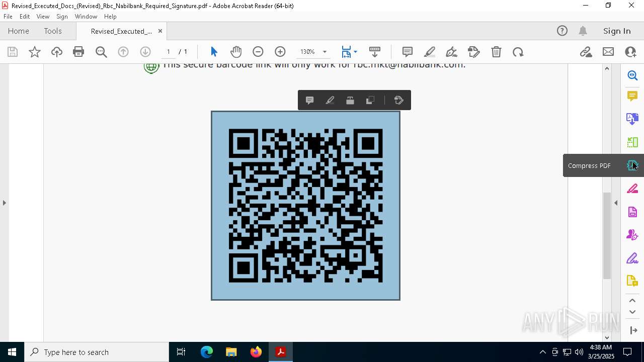This screenshot has width=644, height=362.
Task: View notifications bell
Action: pos(583,31)
